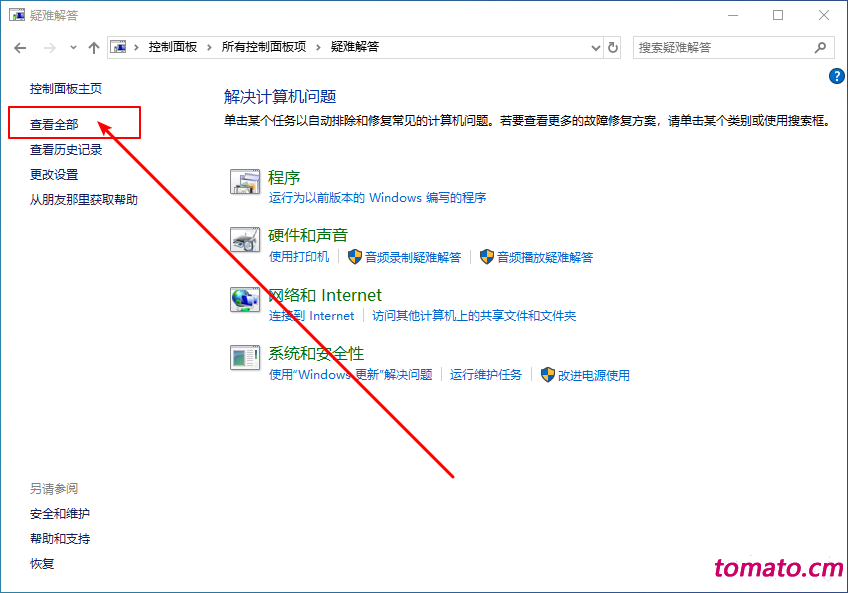Click 改进电源使用 link
Screen dimensions: 848x593
pos(594,375)
